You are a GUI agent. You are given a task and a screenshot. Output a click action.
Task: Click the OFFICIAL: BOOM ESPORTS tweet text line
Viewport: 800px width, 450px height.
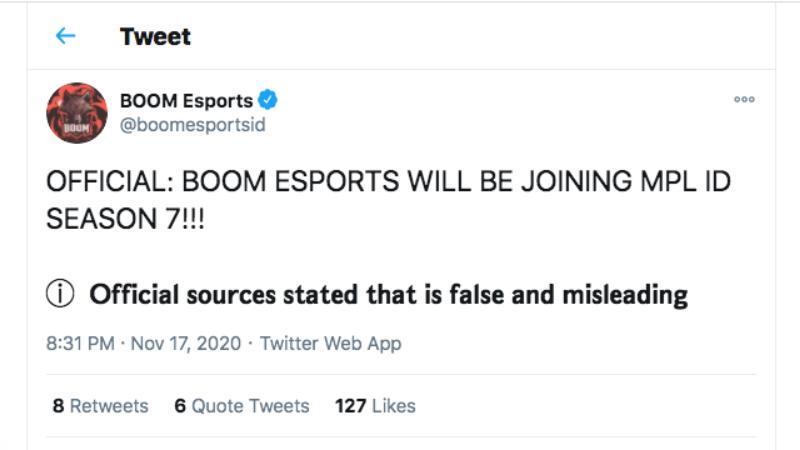pos(388,182)
